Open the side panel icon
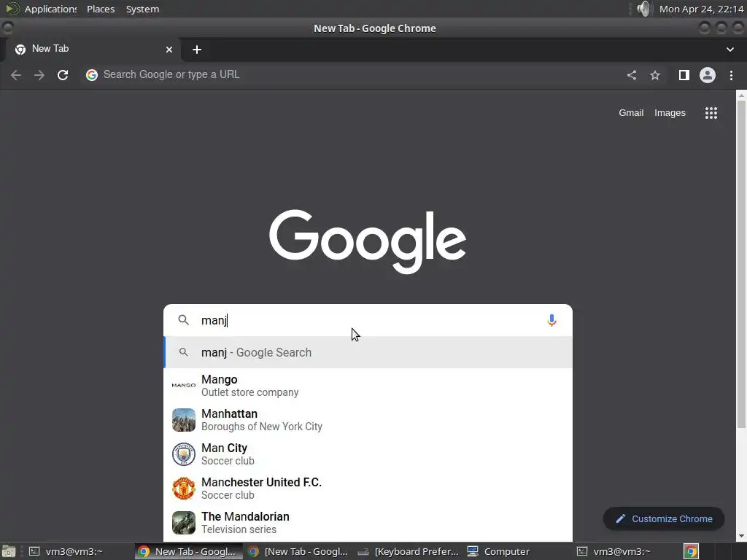The width and height of the screenshot is (747, 560). pos(684,75)
